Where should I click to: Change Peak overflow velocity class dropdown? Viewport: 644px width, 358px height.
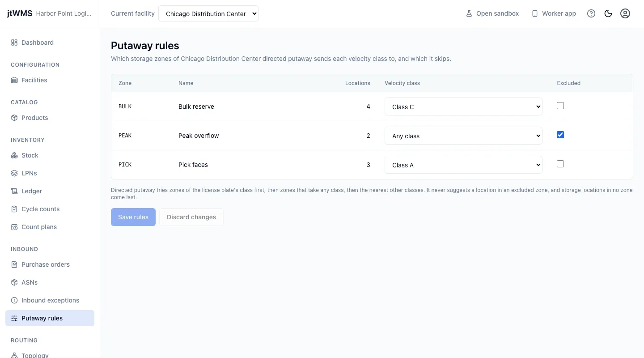463,136
